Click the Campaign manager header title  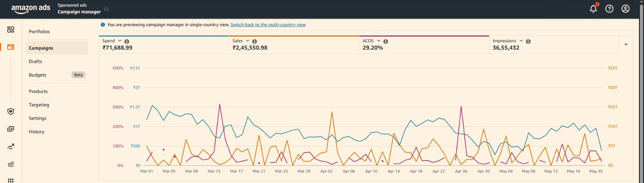(x=79, y=12)
